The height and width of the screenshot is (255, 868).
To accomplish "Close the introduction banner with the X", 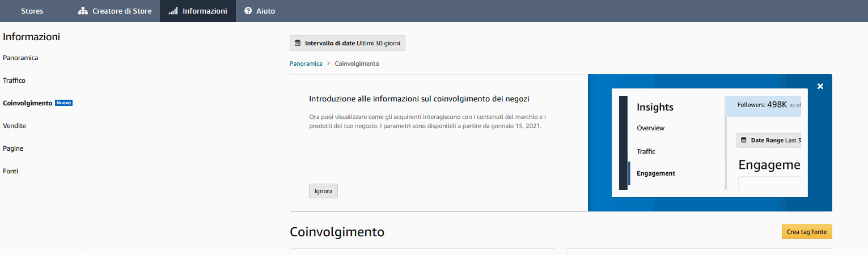I will pyautogui.click(x=820, y=86).
